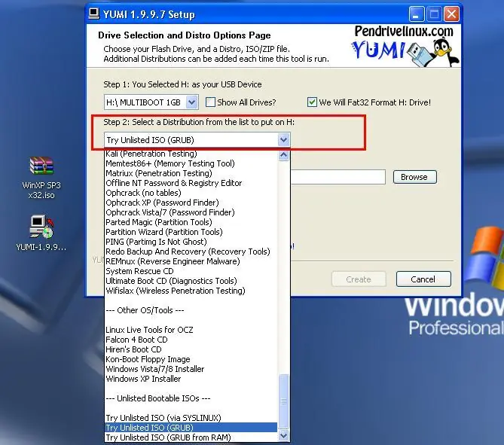The width and height of the screenshot is (504, 445).
Task: Minimize the YUMI Setup window
Action: 417,14
